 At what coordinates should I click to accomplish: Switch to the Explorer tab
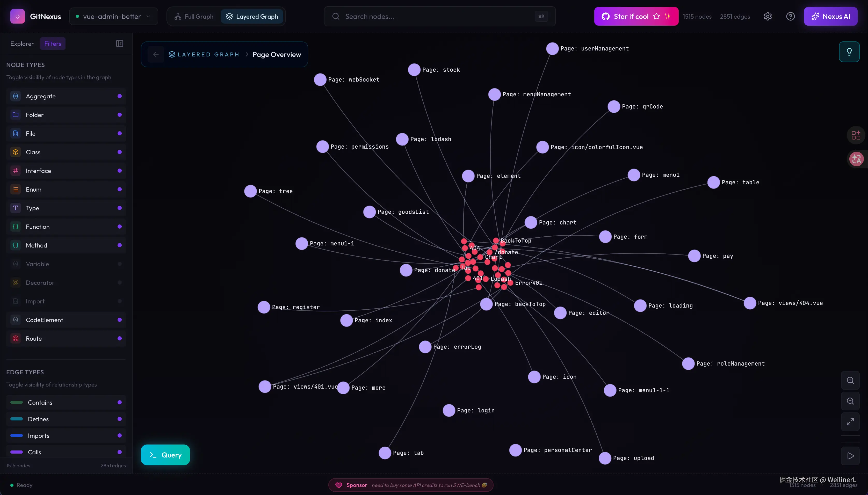coord(22,43)
